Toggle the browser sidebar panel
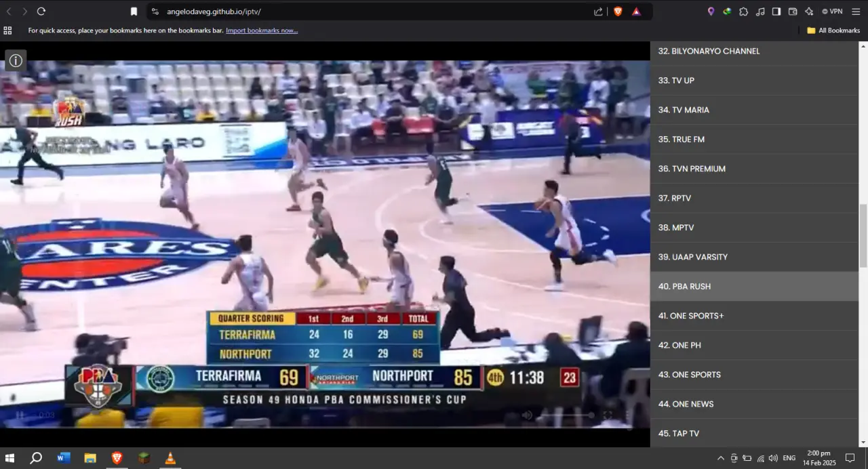The width and height of the screenshot is (868, 469). 776,12
